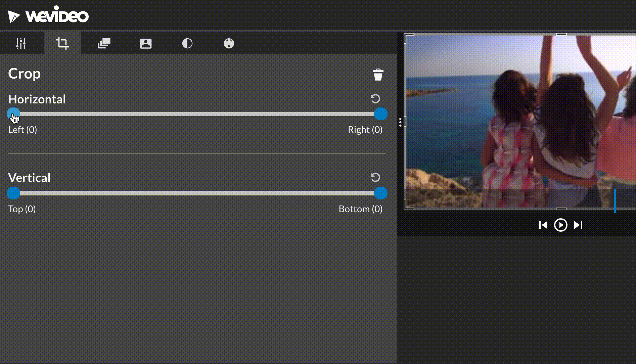Open the contrast adjustment panel icon
Viewport: 636px width, 364px height.
tap(187, 43)
